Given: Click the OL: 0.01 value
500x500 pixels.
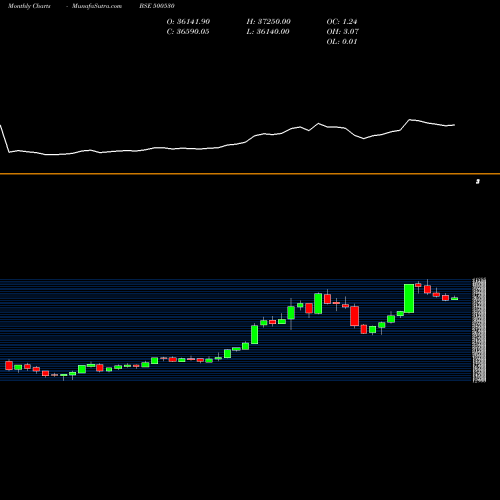Looking at the screenshot, I should coord(342,42).
